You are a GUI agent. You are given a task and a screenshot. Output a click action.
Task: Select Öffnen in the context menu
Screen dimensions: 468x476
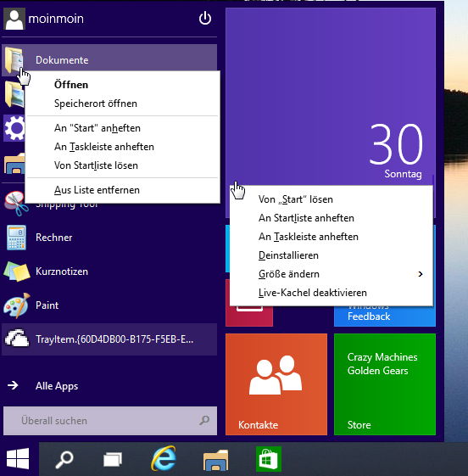pyautogui.click(x=123, y=85)
